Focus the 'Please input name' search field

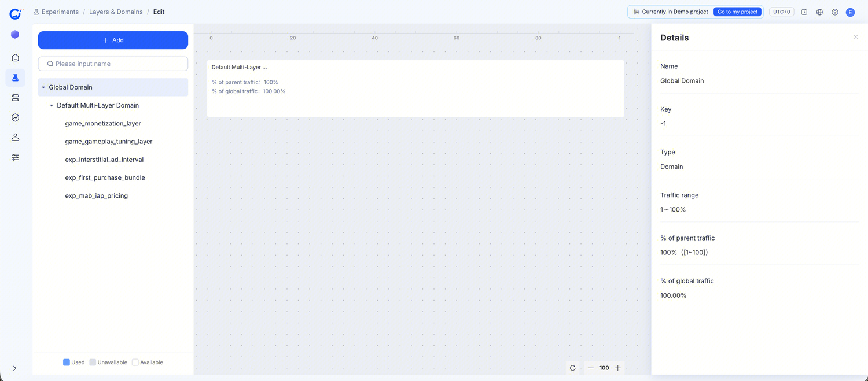[113, 64]
